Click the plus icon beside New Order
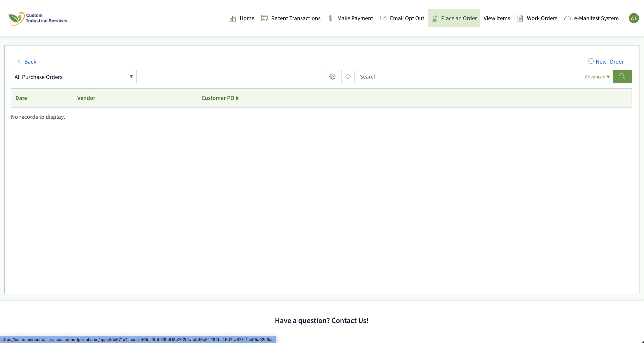Screen dimensions: 644x343 [x=591, y=61]
